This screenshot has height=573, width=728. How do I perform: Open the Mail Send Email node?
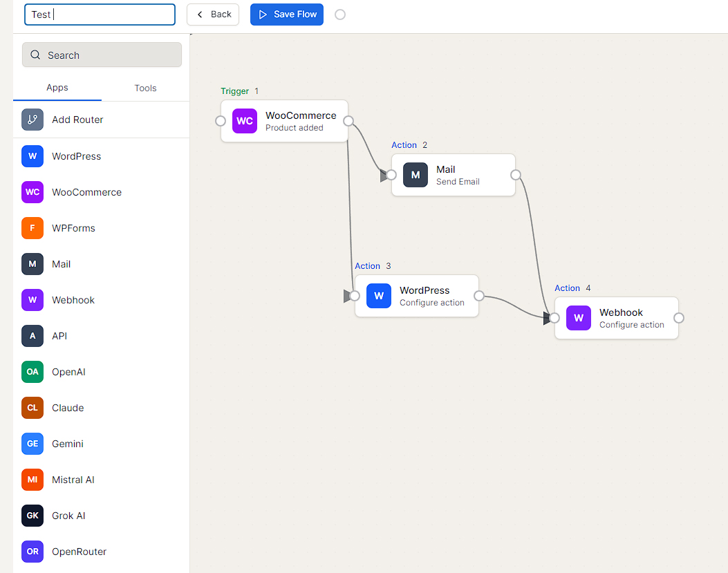454,175
